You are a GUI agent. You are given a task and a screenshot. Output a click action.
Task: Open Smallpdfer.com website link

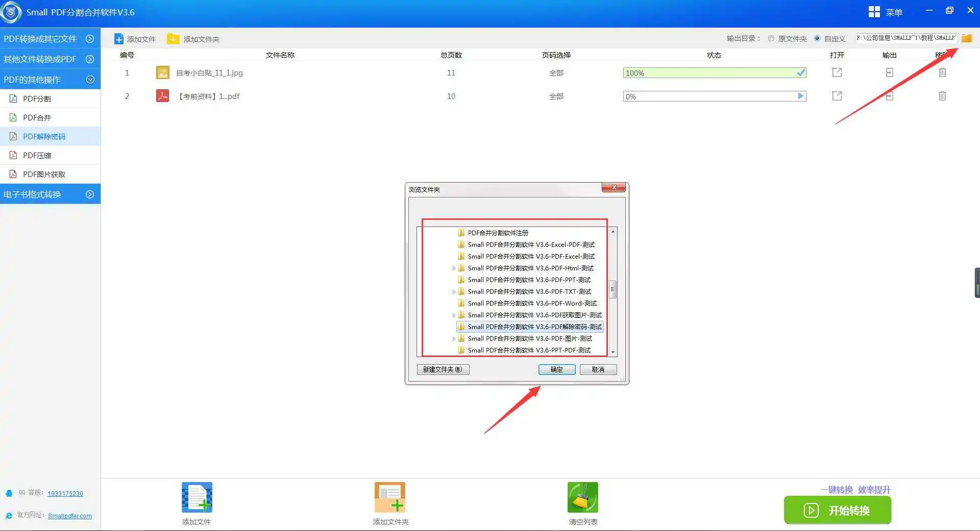(70, 516)
